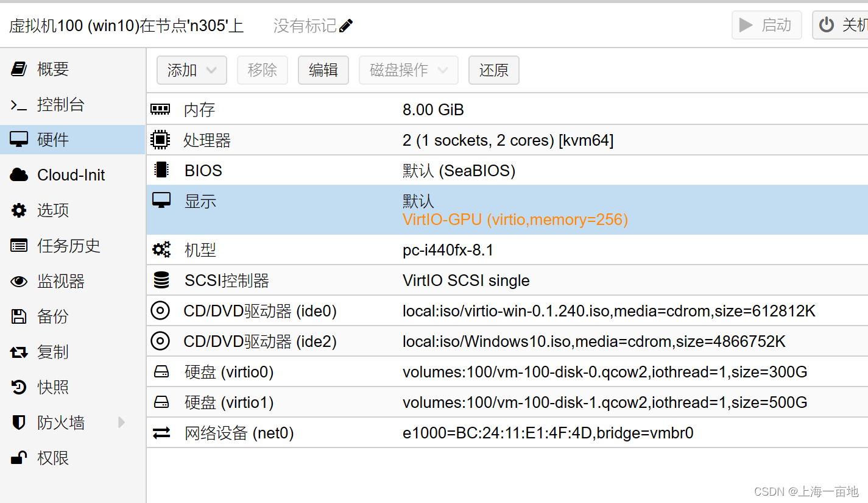The width and height of the screenshot is (868, 503).
Task: Click the floppy icon beside 备份
Action: click(19, 316)
